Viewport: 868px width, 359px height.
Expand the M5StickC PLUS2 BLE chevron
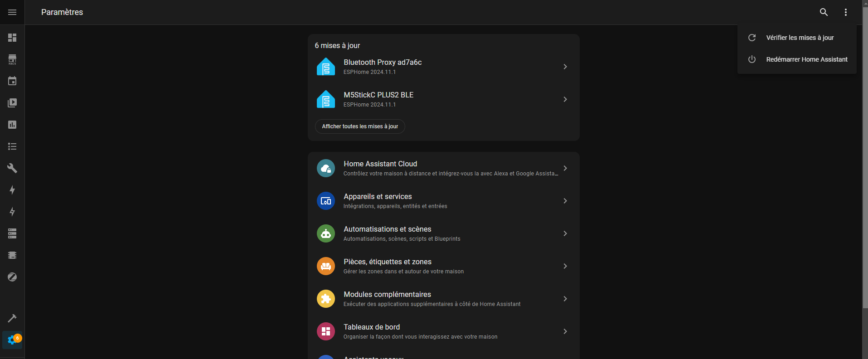(x=565, y=99)
